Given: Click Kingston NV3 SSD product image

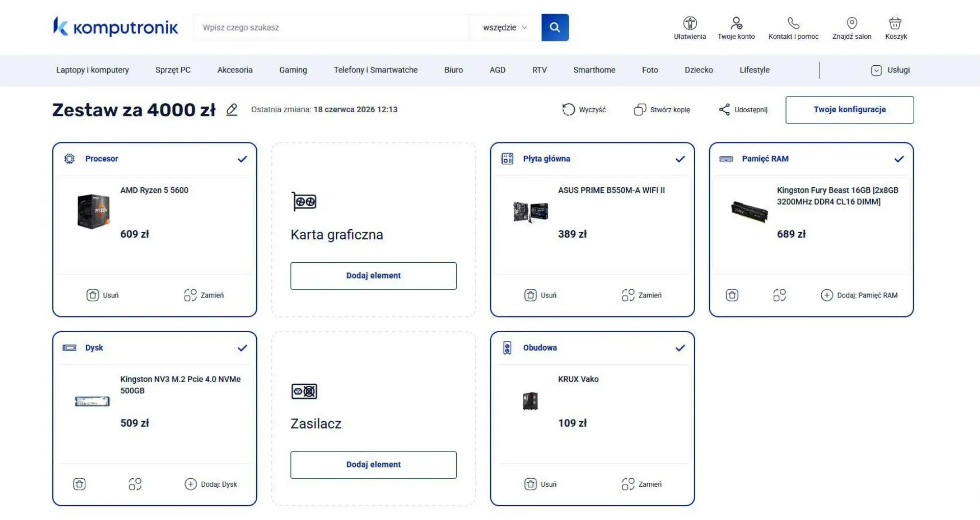Looking at the screenshot, I should coord(92,401).
